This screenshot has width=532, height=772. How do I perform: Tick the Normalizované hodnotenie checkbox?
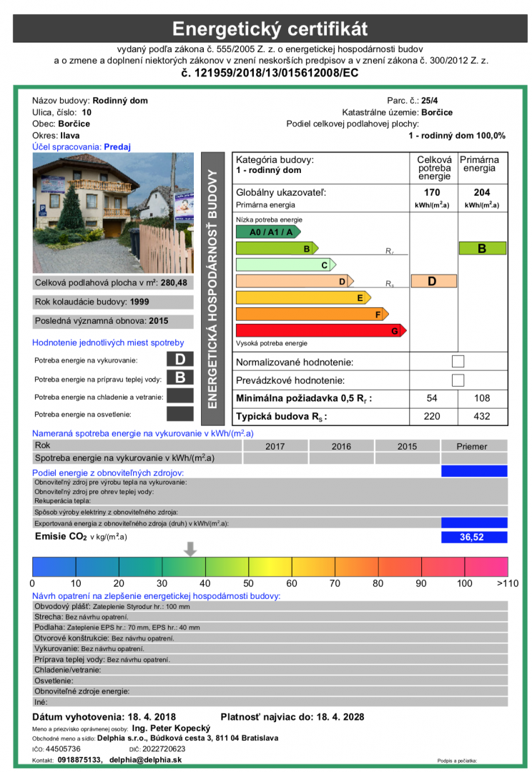tap(458, 361)
